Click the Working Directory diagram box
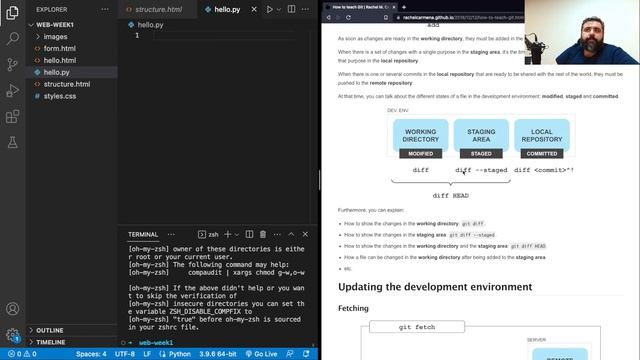This screenshot has width=640, height=360. pyautogui.click(x=420, y=136)
